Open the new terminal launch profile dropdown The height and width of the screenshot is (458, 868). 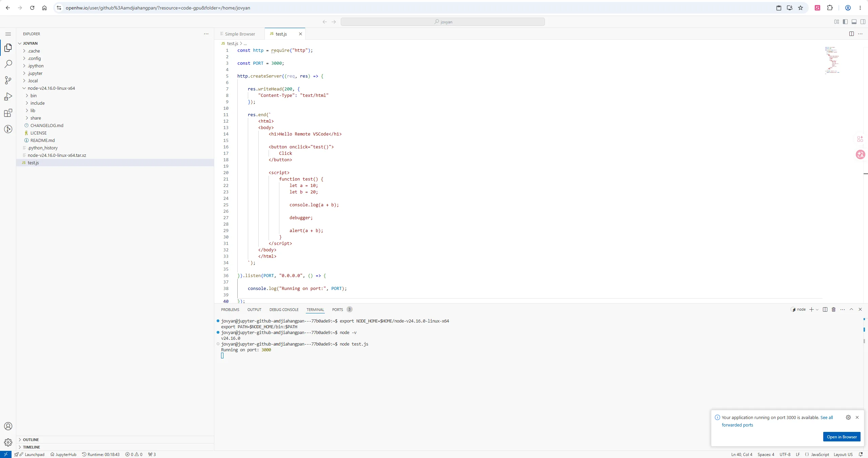[817, 310]
